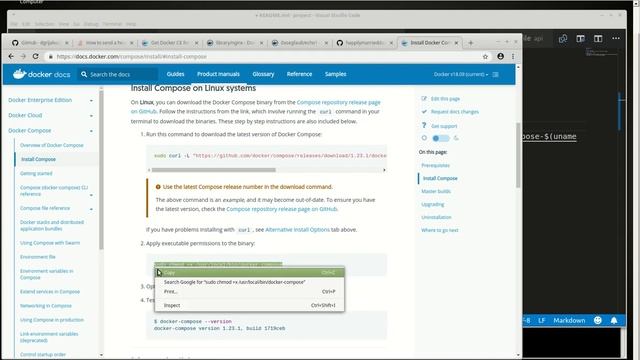The width and height of the screenshot is (640, 360).
Task: Click Request docs changes link
Action: tap(455, 112)
